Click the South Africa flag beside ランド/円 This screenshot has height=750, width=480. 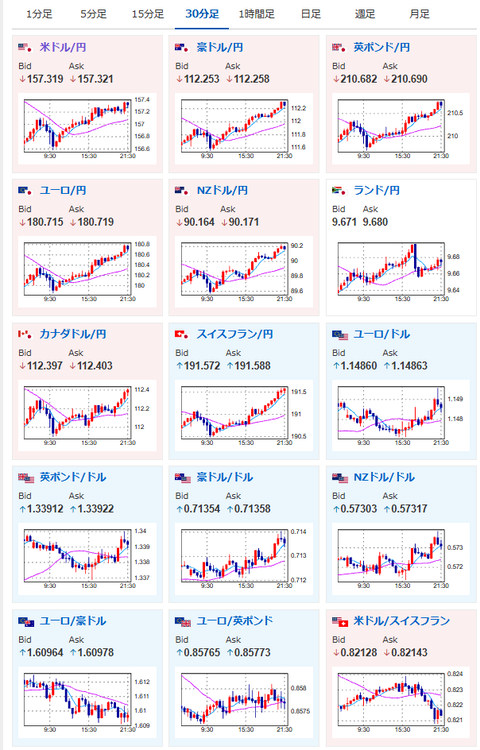pos(338,190)
